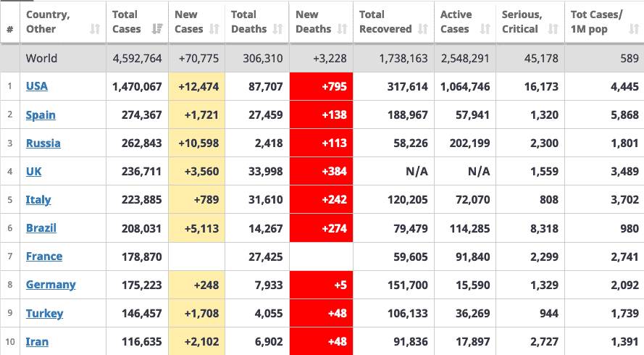Click the Serious, Critical column header
This screenshot has width=644, height=355.
tap(530, 22)
